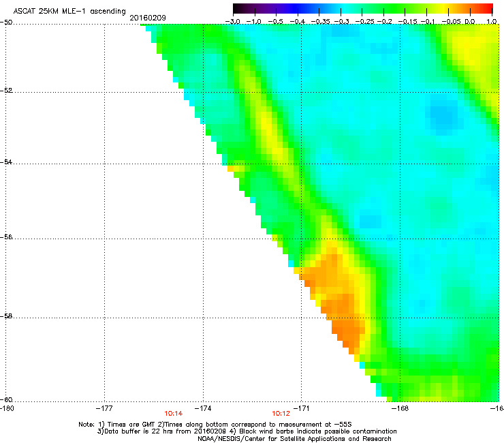Click the note about times at -55S

215,425
